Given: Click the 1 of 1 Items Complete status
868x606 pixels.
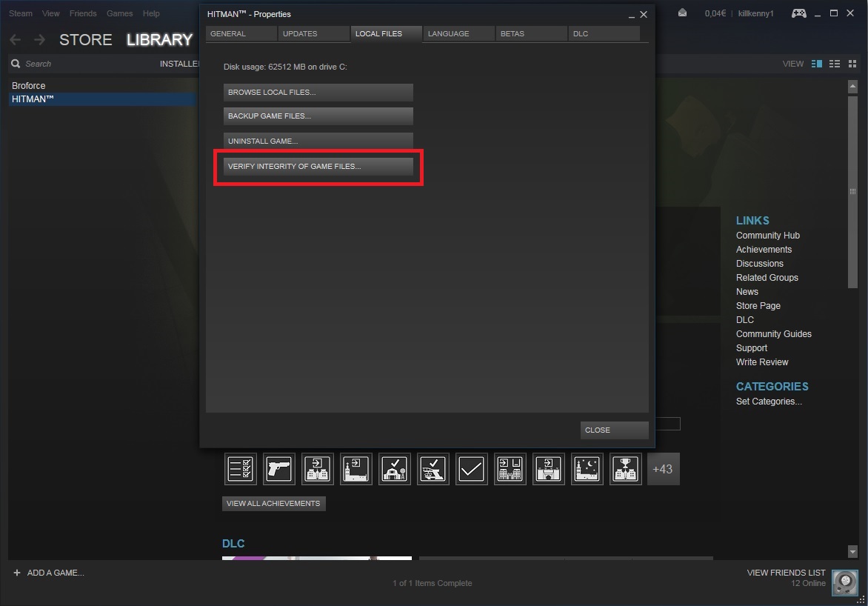Looking at the screenshot, I should point(433,583).
